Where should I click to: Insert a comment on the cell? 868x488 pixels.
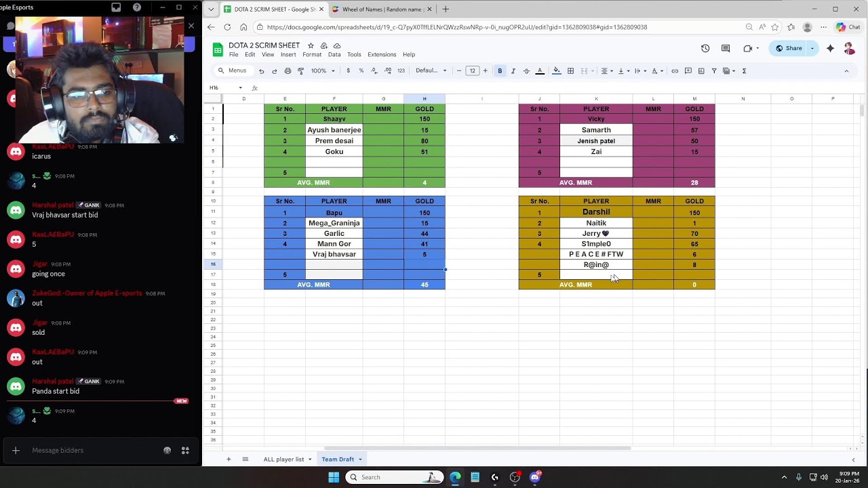688,70
